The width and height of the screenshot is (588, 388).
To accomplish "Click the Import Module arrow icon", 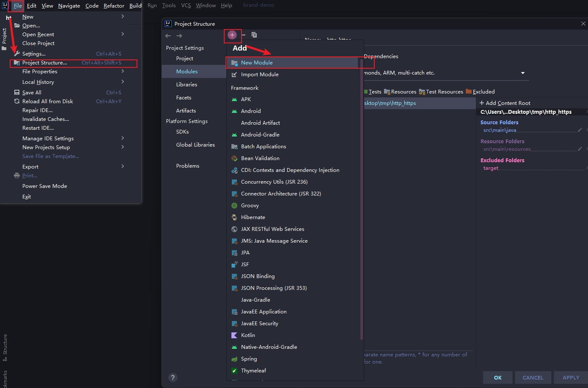I will point(234,75).
